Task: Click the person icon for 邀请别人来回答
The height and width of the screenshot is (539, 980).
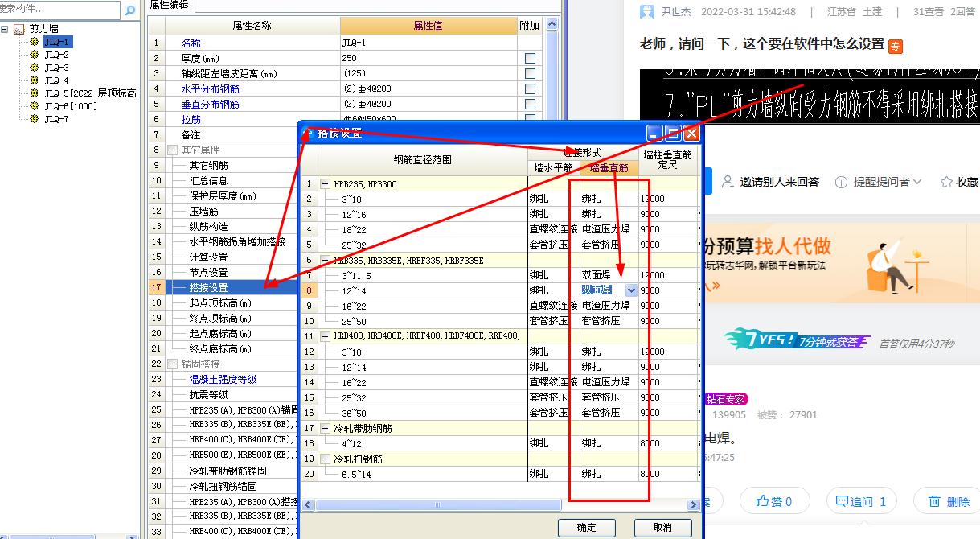Action: click(728, 182)
